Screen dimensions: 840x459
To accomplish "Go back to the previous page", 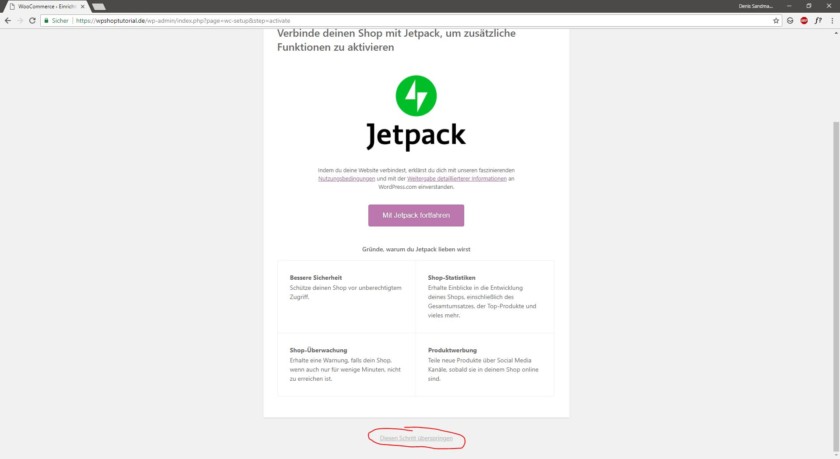I will click(x=8, y=20).
